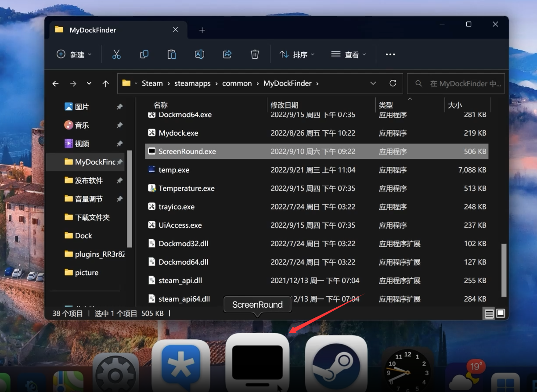Launch ScreenRound from the dock

[x=257, y=363]
